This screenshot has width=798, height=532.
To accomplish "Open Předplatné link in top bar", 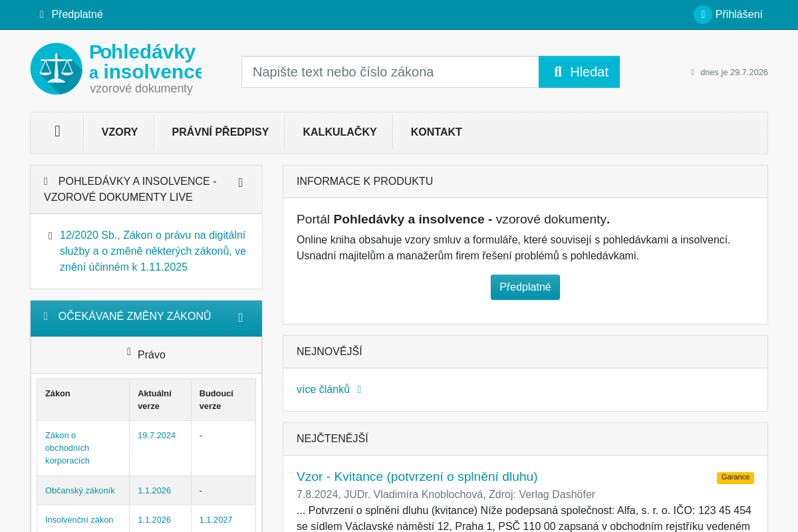I will [77, 15].
